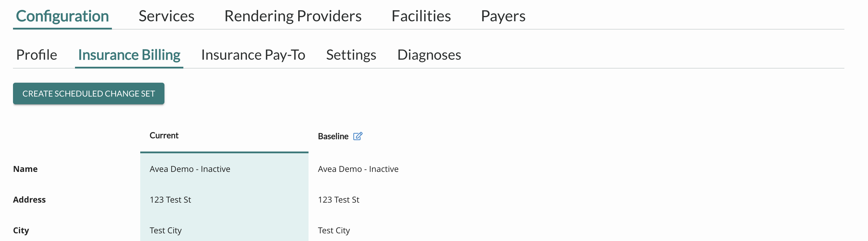This screenshot has width=868, height=241.
Task: Select Current address '123 Test St'
Action: [170, 200]
